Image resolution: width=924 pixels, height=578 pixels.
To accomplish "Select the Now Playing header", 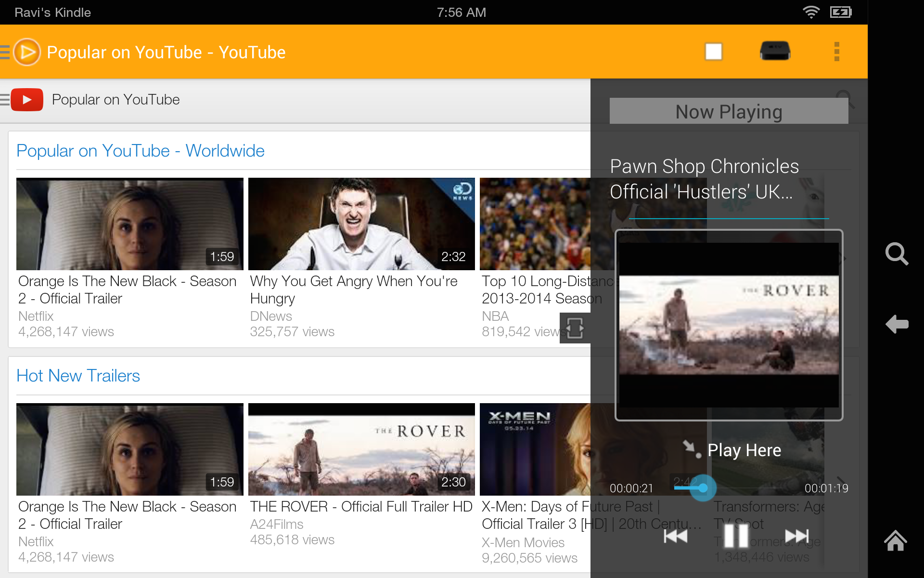I will pos(728,111).
